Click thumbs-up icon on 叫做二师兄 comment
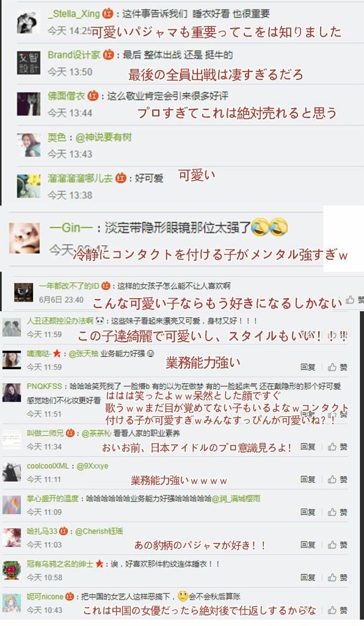This screenshot has height=626, width=364. click(x=332, y=447)
